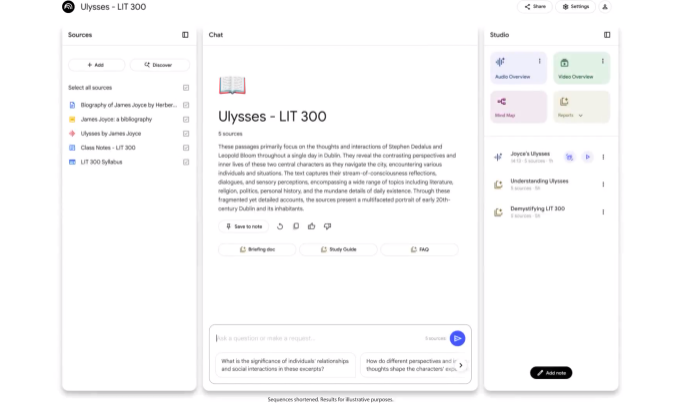The image size is (679, 406).
Task: Open the user account avatar
Action: click(x=605, y=6)
